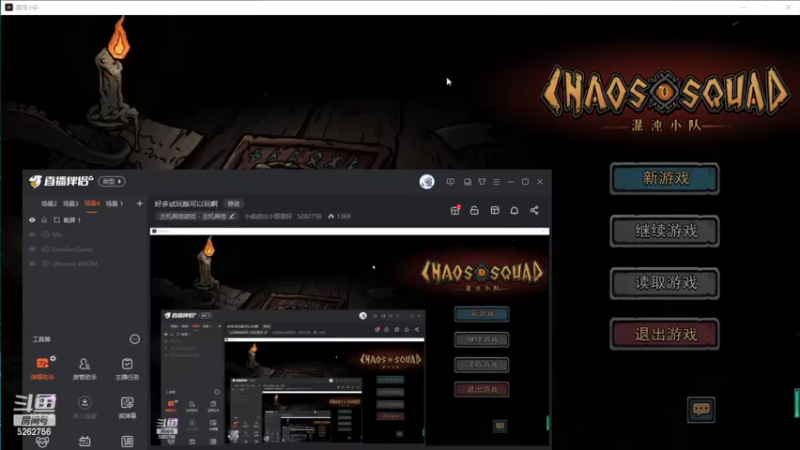Click the stream title text 好多试玩版可以玩啊
Viewport: 800px width, 450px height.
(x=186, y=204)
